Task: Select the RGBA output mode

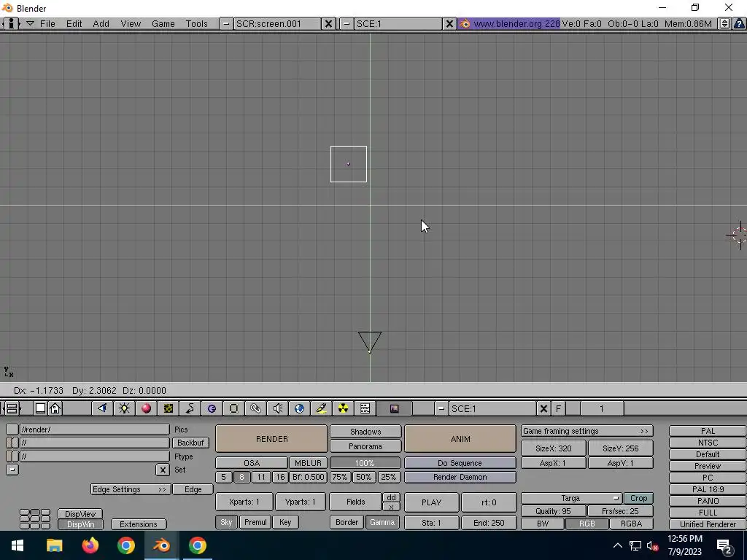Action: pyautogui.click(x=631, y=524)
